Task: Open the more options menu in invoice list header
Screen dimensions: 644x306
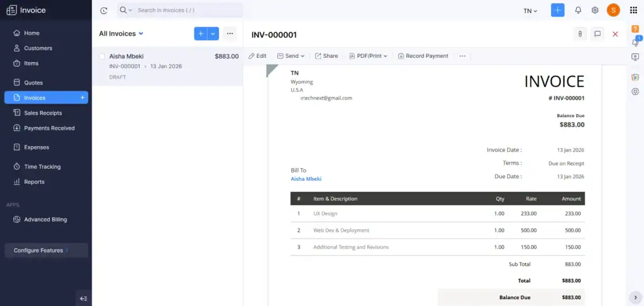Action: pyautogui.click(x=230, y=34)
